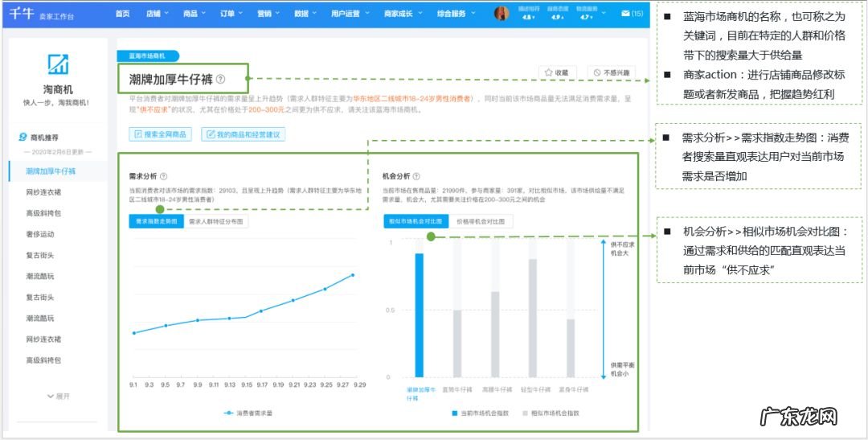Click 我的商品和经营建议 button
The height and width of the screenshot is (440, 868).
coord(243,134)
